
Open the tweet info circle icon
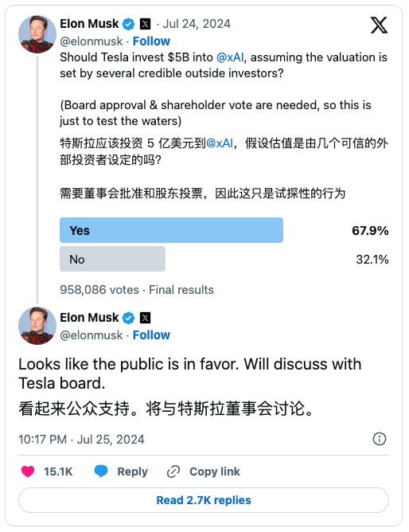380,439
